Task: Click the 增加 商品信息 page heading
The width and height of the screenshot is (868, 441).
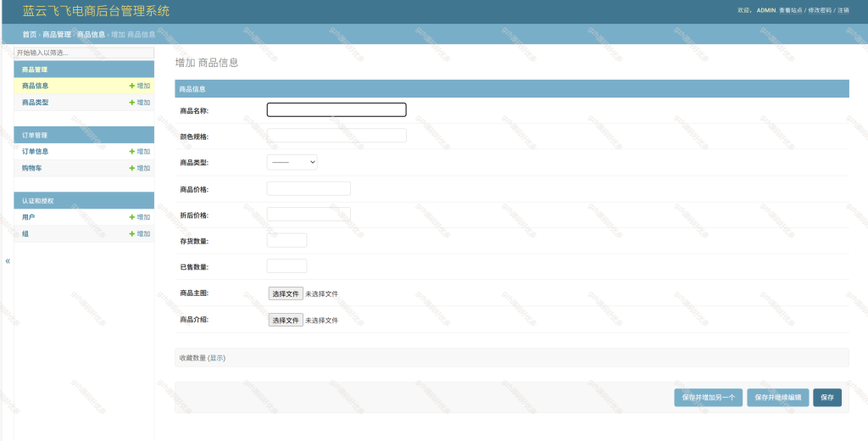Action: coord(207,63)
